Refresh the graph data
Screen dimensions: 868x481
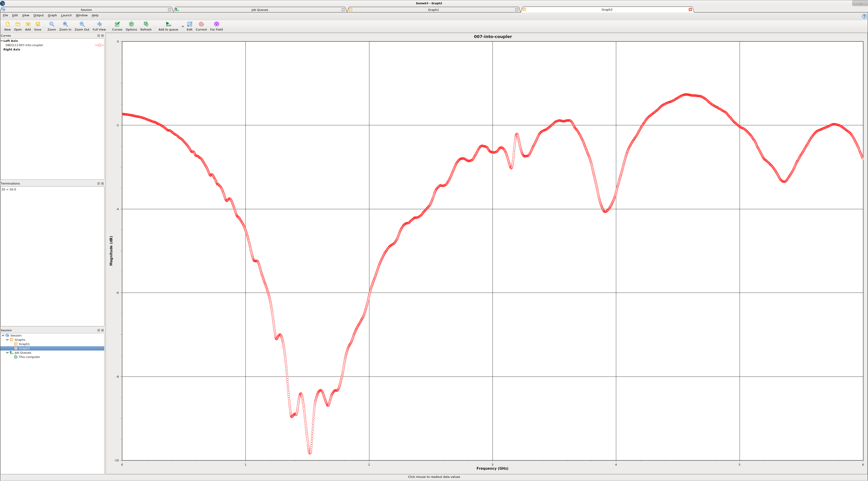click(x=146, y=24)
